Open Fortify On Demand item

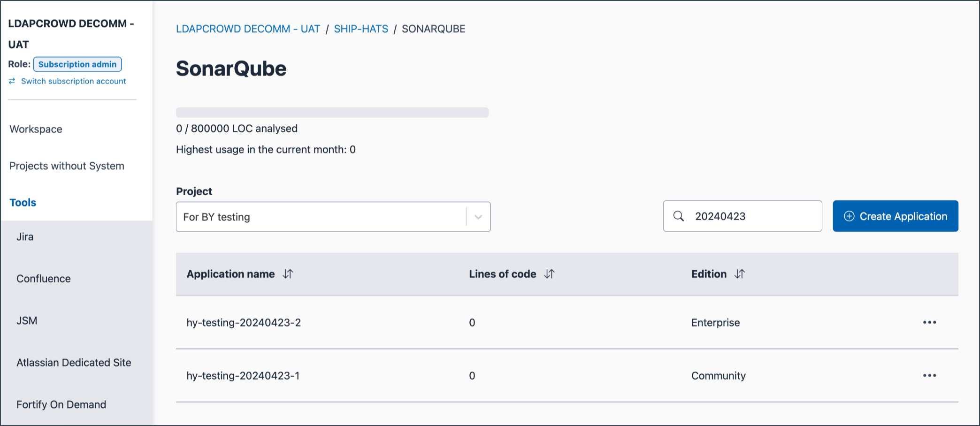(x=61, y=404)
